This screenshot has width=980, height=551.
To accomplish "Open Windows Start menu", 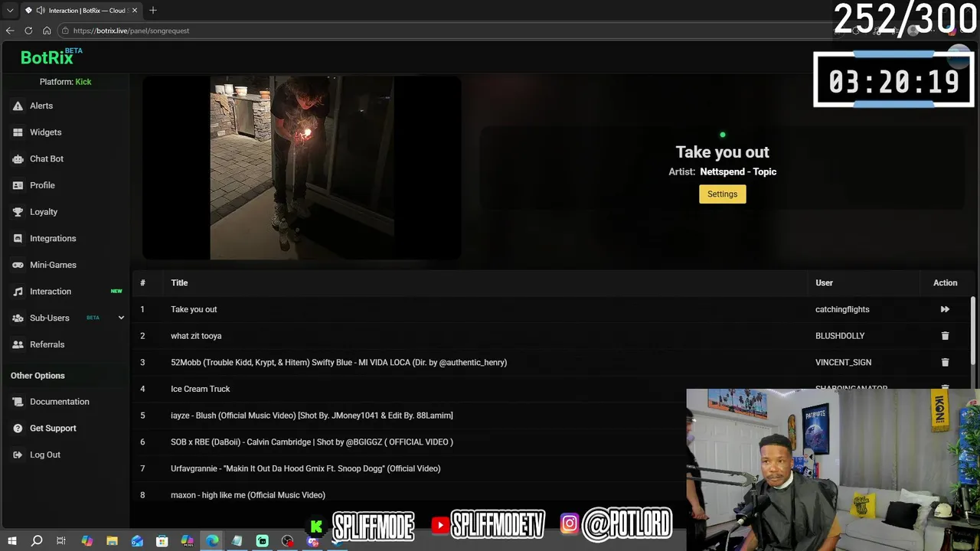I will 12,541.
